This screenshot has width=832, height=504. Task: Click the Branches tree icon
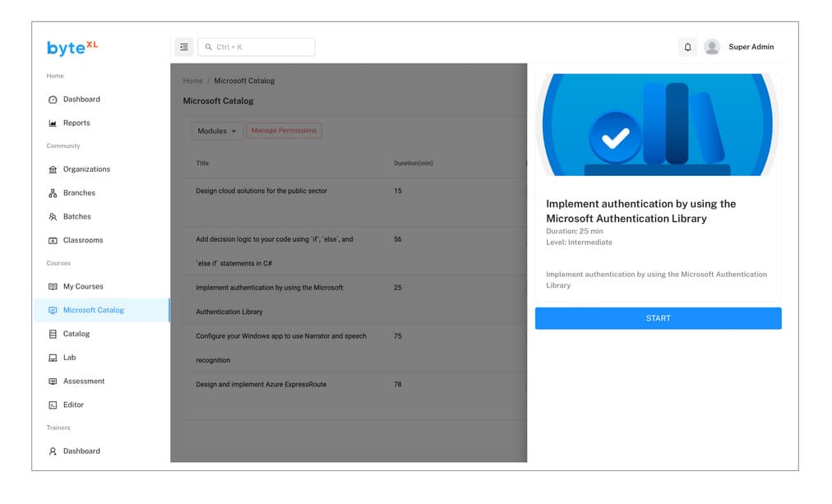[x=53, y=193]
